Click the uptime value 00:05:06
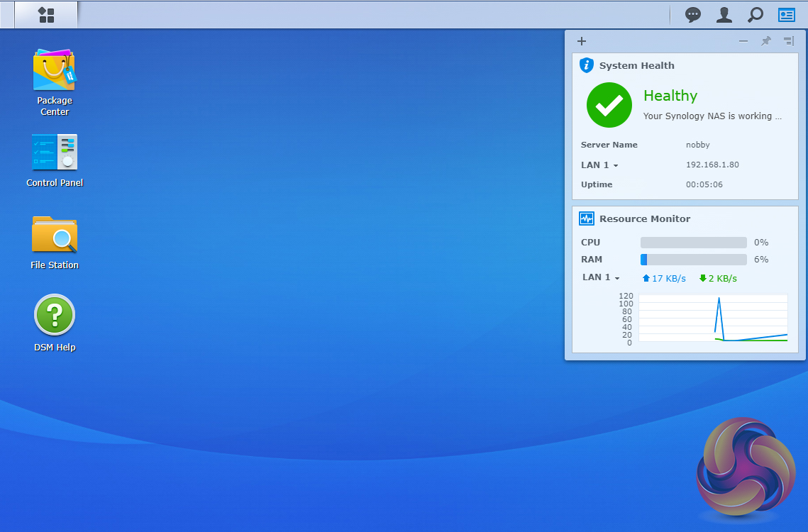The height and width of the screenshot is (532, 808). tap(704, 184)
